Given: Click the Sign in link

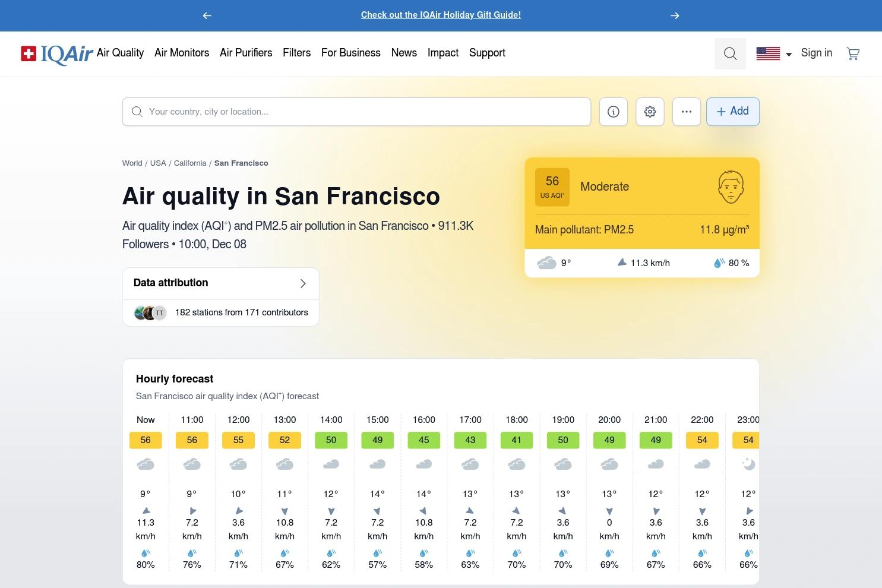Looking at the screenshot, I should point(816,53).
